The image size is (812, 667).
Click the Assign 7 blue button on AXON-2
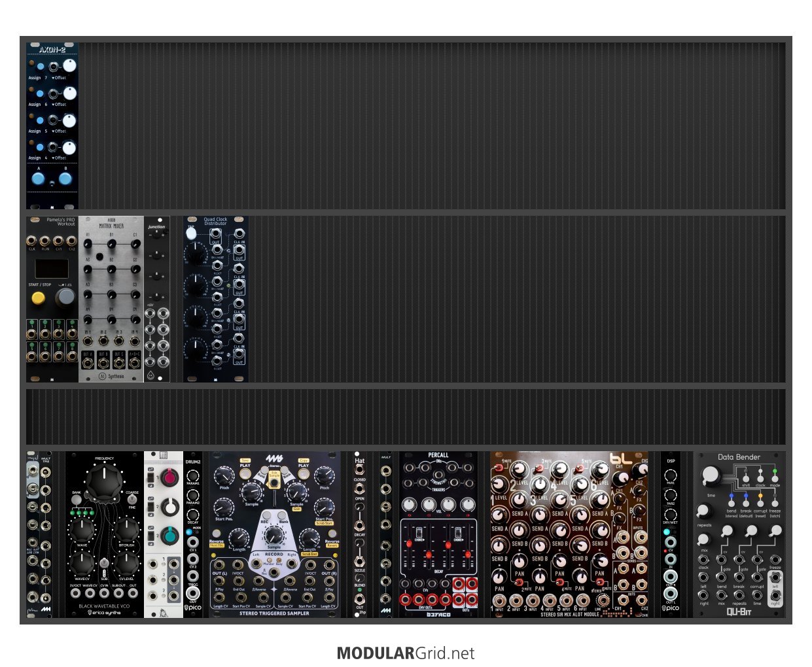pyautogui.click(x=40, y=67)
